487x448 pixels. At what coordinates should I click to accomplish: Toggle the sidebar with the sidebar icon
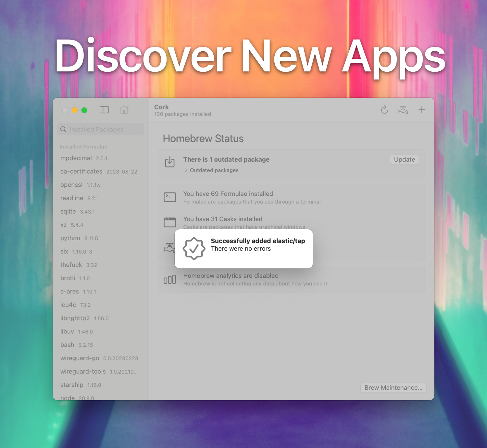(x=104, y=110)
